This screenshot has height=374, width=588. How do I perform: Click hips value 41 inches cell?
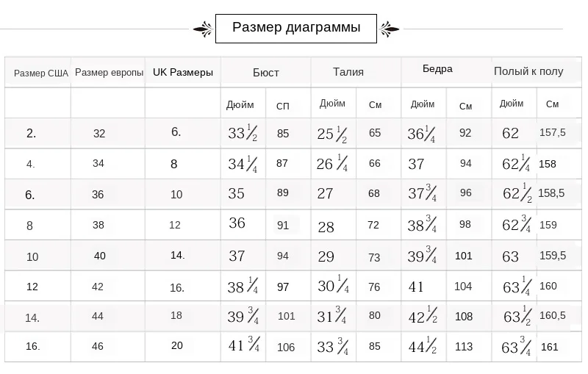tap(416, 287)
